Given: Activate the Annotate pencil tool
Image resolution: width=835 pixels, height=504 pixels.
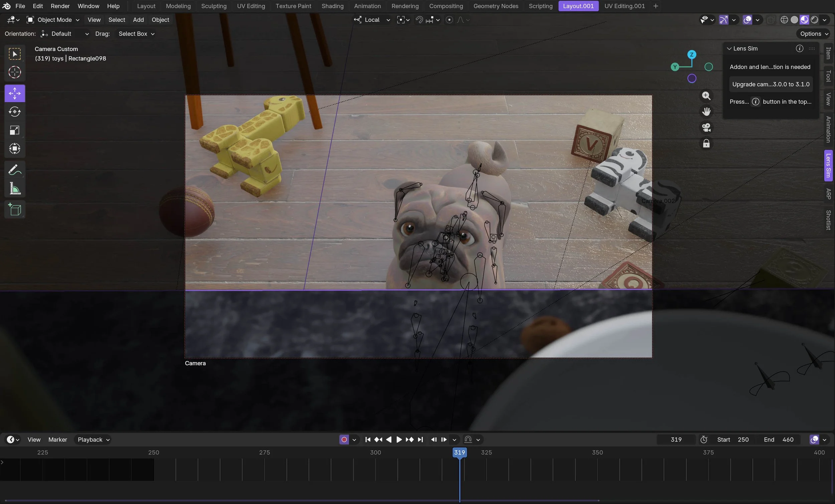Looking at the screenshot, I should [15, 169].
